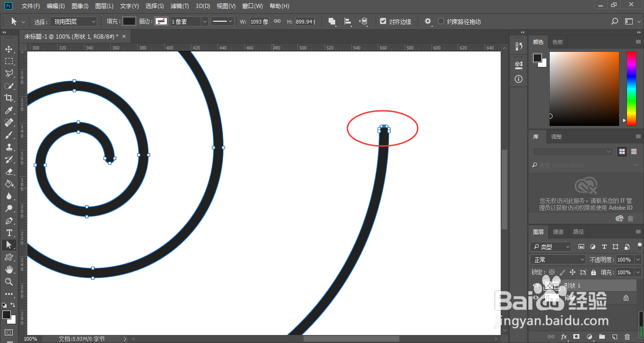Open stroke line style dropdown
The image size is (644, 343).
point(223,22)
